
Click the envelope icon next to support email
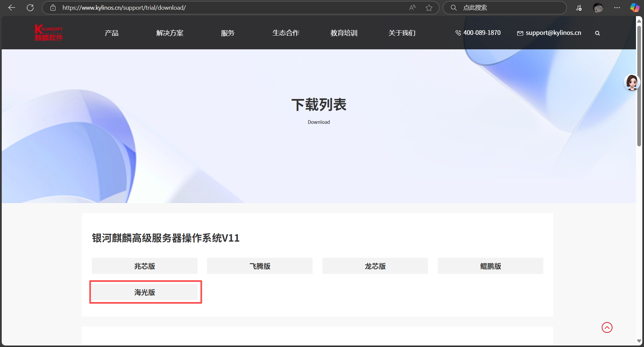click(520, 33)
